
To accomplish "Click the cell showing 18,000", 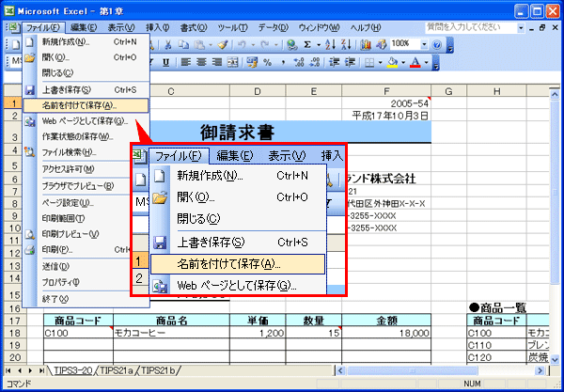I will 386,333.
